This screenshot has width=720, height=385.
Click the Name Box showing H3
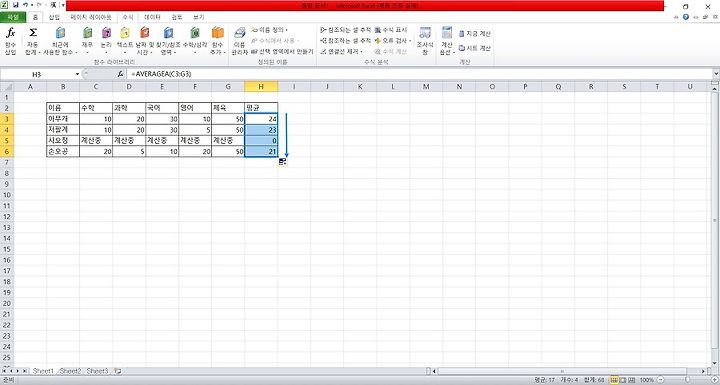point(37,74)
